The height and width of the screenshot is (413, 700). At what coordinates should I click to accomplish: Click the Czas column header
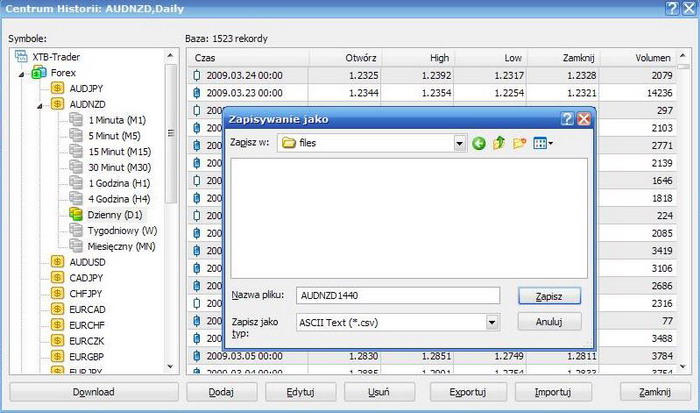pyautogui.click(x=248, y=58)
